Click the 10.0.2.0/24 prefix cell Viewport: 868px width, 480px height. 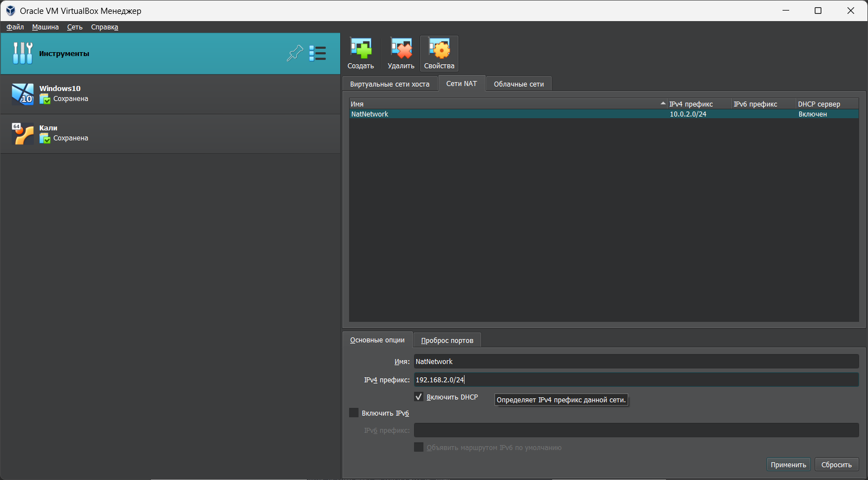click(x=688, y=114)
